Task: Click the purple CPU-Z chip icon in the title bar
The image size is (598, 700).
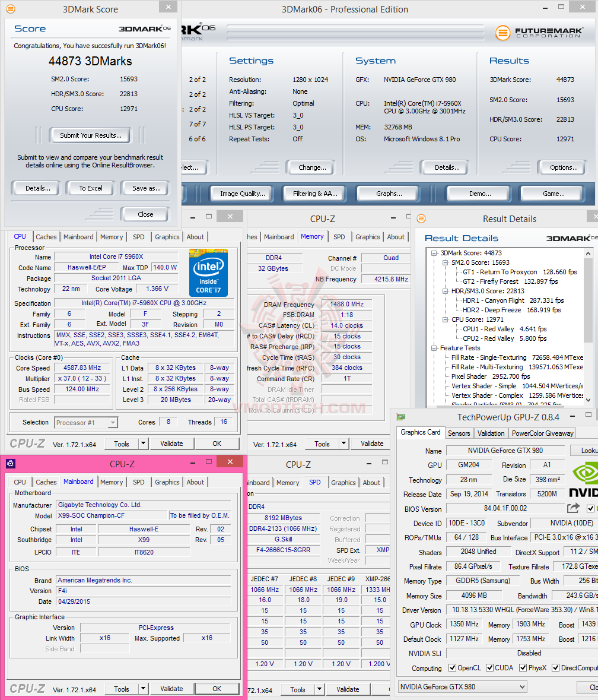Action: 11,464
